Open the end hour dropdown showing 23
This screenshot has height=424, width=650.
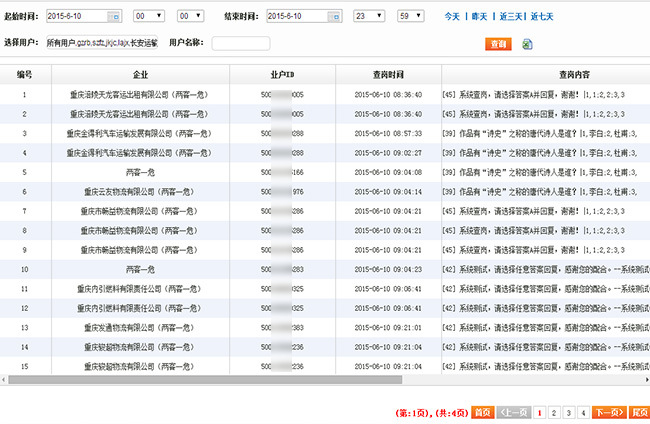(369, 16)
